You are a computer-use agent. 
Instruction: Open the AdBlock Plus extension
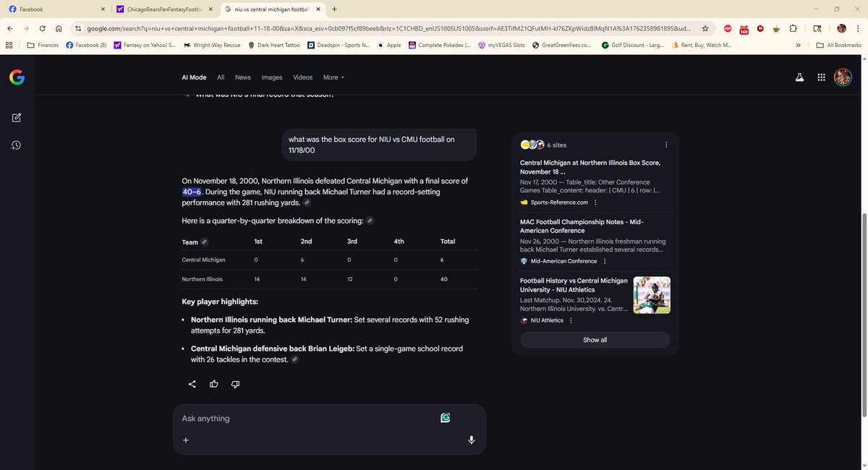(728, 28)
